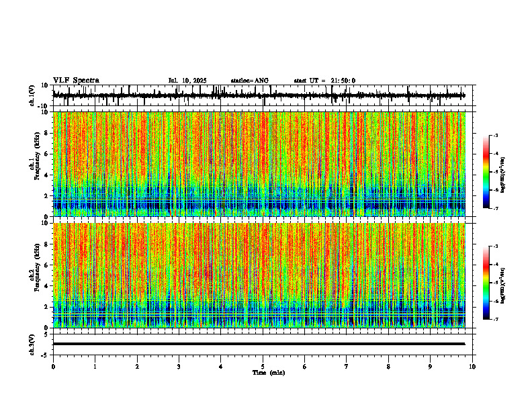Image resolution: width=532 pixels, height=411 pixels.
Task: Click the "-7" label on ch.1 colorbar
Action: click(x=496, y=208)
